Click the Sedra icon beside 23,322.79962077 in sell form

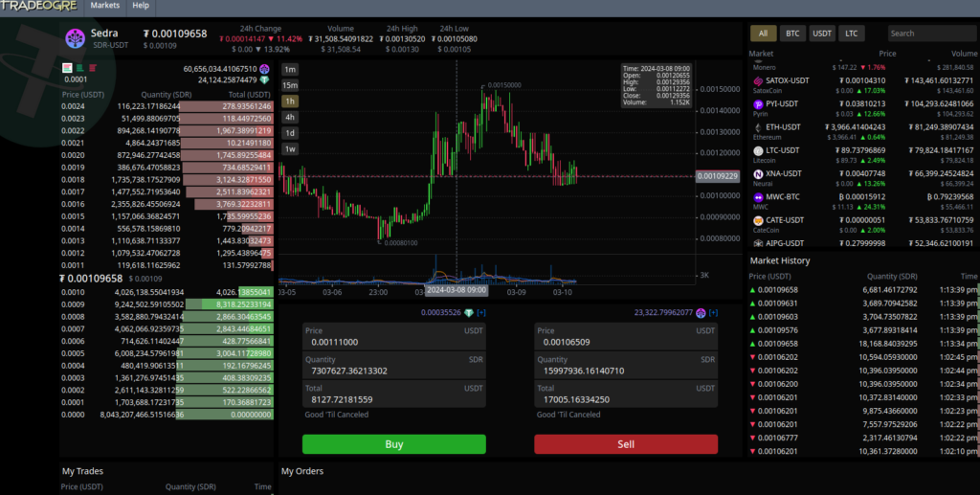pos(701,312)
